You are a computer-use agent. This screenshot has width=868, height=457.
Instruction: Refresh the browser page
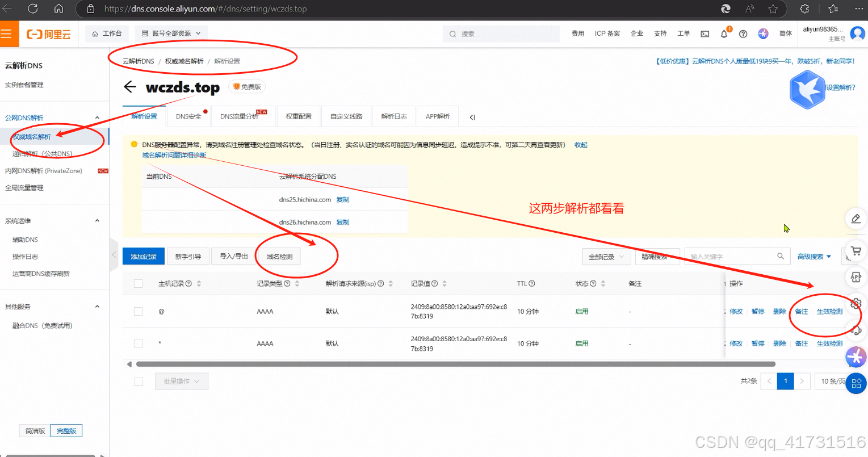tap(32, 9)
